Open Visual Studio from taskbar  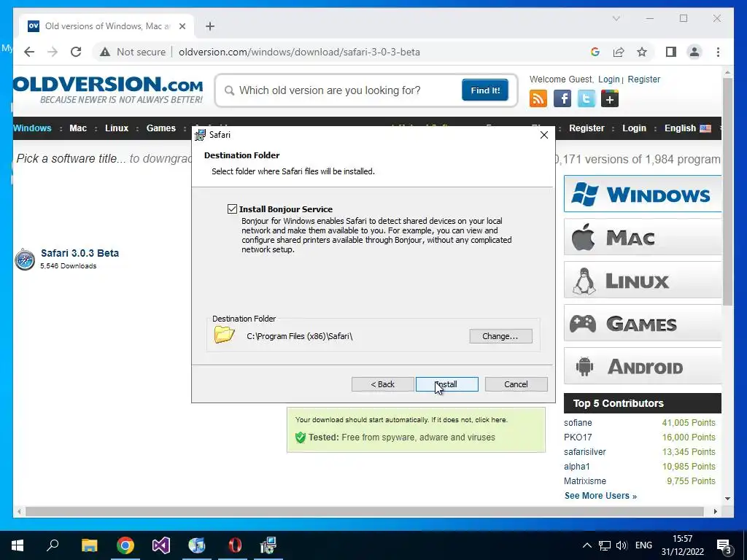coord(161,545)
